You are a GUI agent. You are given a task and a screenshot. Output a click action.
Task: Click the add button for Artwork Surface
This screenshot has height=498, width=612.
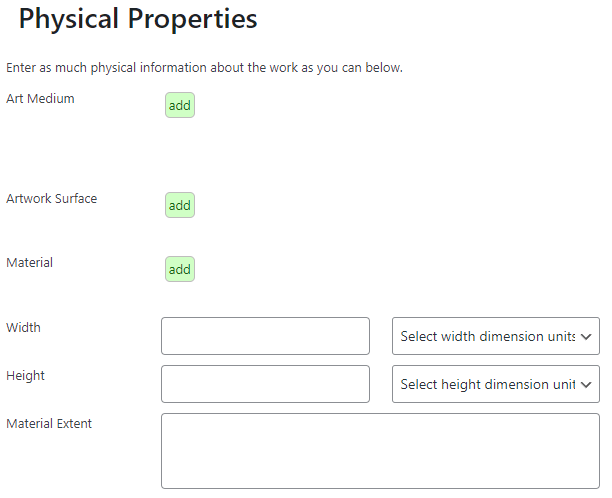[180, 205]
